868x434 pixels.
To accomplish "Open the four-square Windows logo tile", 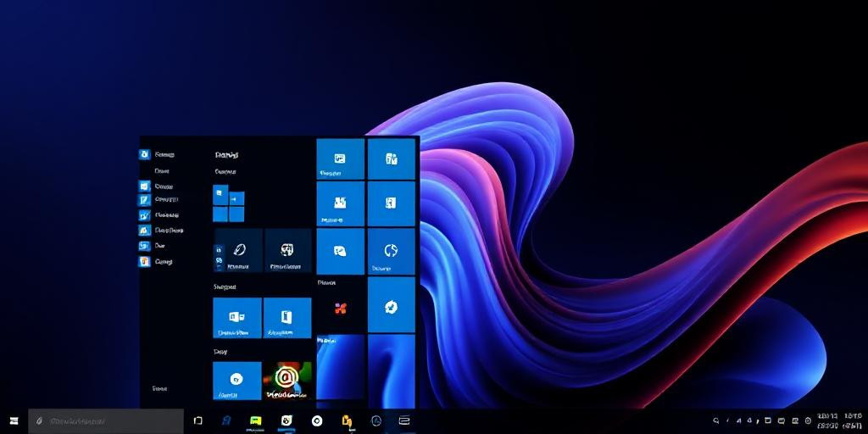I will (x=228, y=203).
